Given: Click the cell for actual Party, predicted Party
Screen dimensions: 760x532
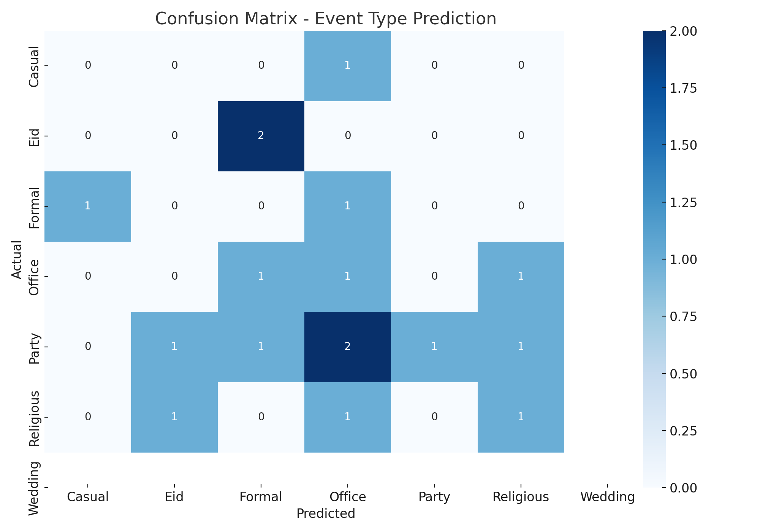Looking at the screenshot, I should tap(434, 347).
